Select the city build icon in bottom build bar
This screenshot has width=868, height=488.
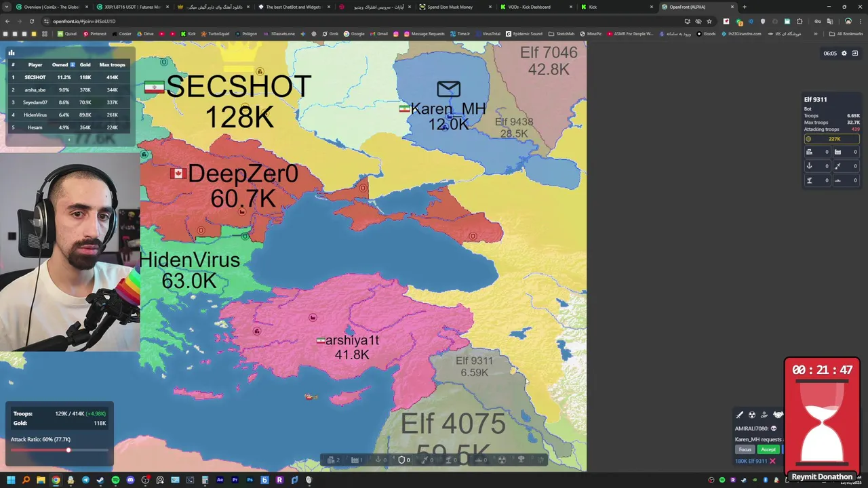(x=331, y=460)
